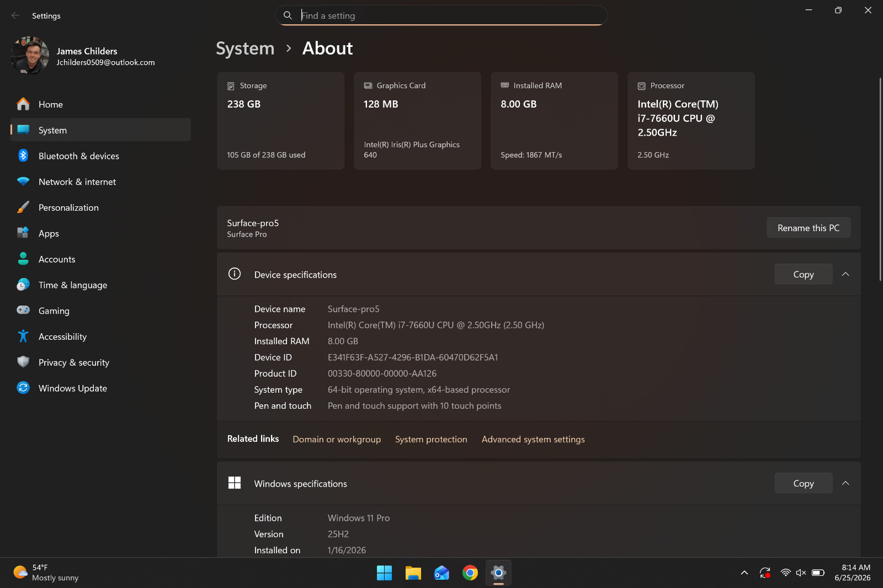Collapse the Device specifications section
This screenshot has width=883, height=588.
click(845, 274)
